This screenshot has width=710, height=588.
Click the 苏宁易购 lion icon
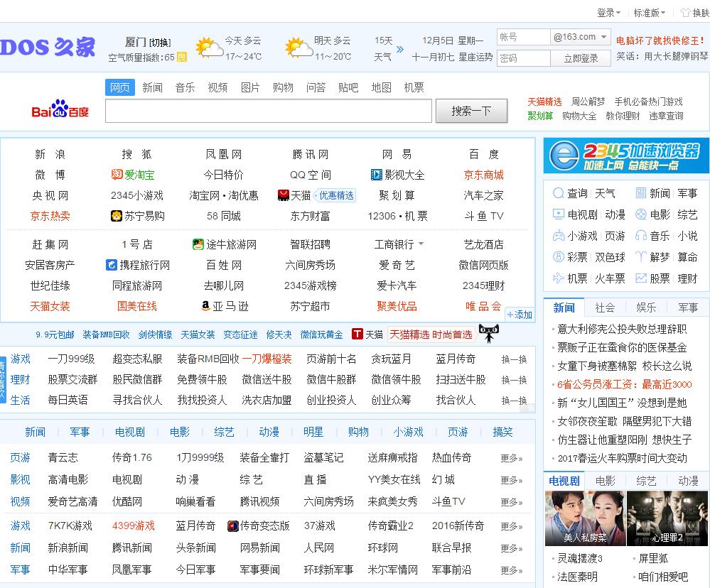point(117,216)
